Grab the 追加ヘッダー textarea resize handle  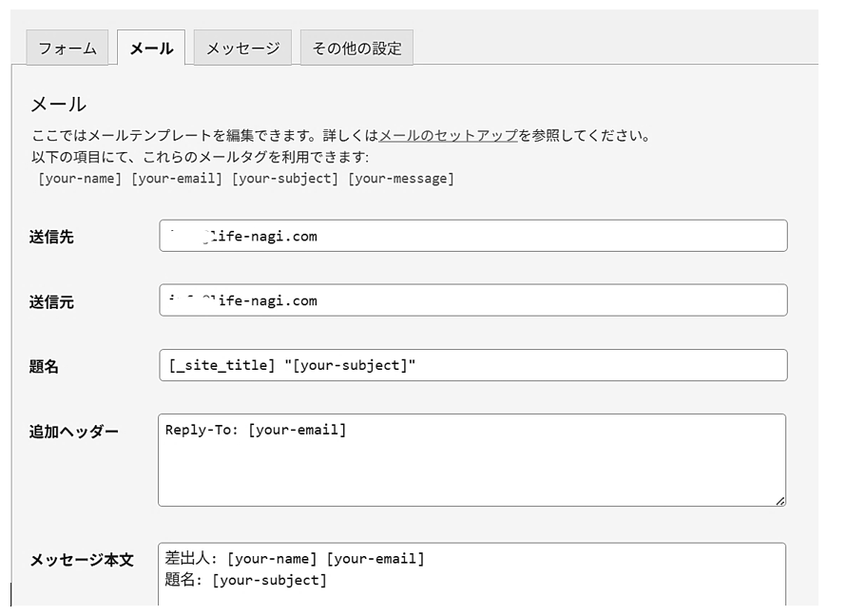coord(780,500)
